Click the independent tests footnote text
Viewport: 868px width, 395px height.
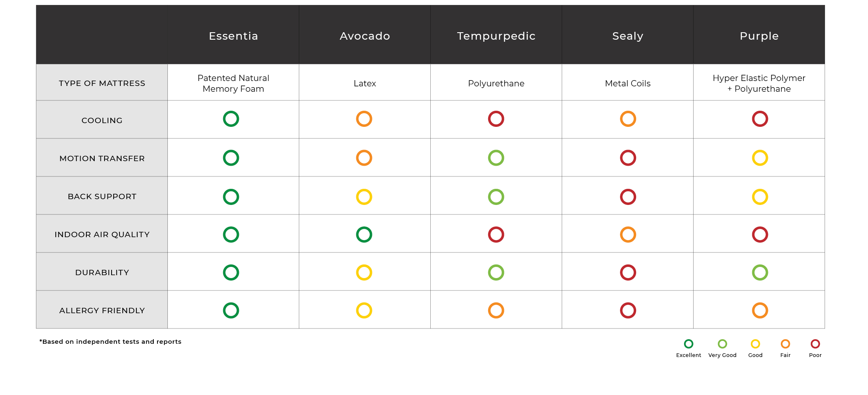point(110,342)
